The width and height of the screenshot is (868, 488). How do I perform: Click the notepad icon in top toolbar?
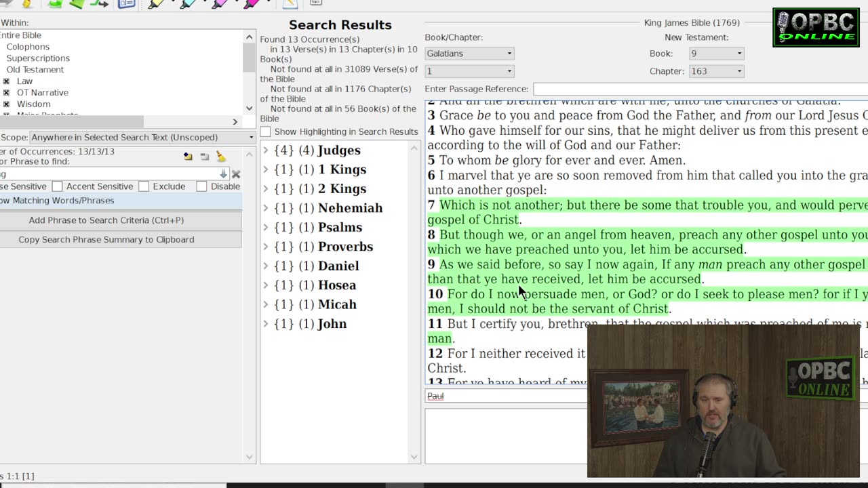(x=290, y=3)
